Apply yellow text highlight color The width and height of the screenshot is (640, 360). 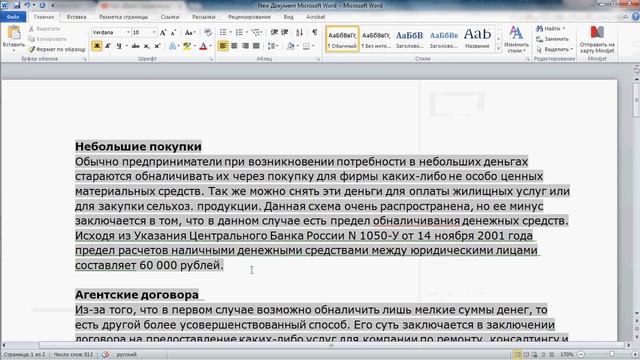pyautogui.click(x=187, y=46)
